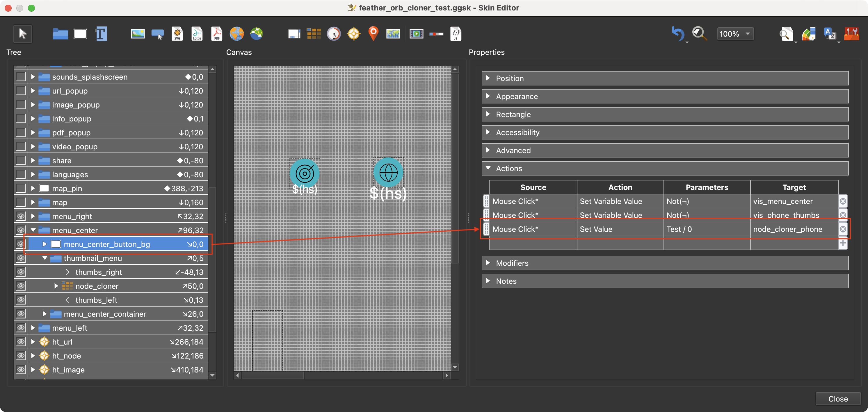Expand the Advanced properties section
This screenshot has width=868, height=412.
click(x=665, y=150)
